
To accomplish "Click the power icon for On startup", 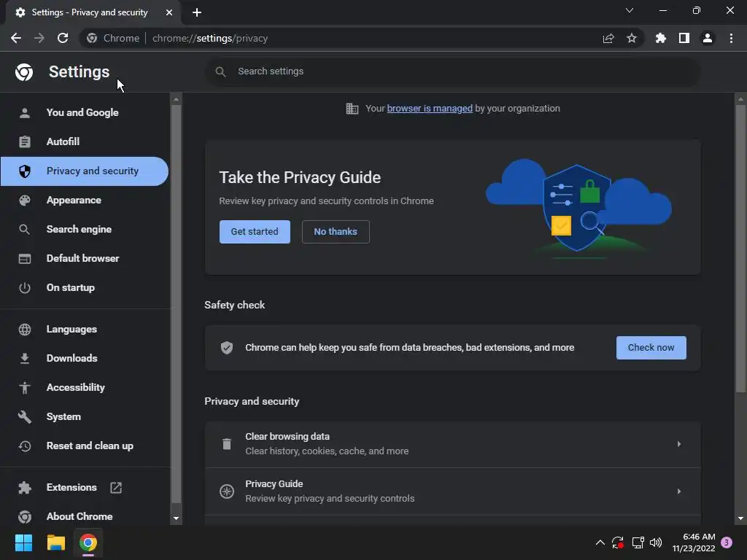I will coord(24,287).
